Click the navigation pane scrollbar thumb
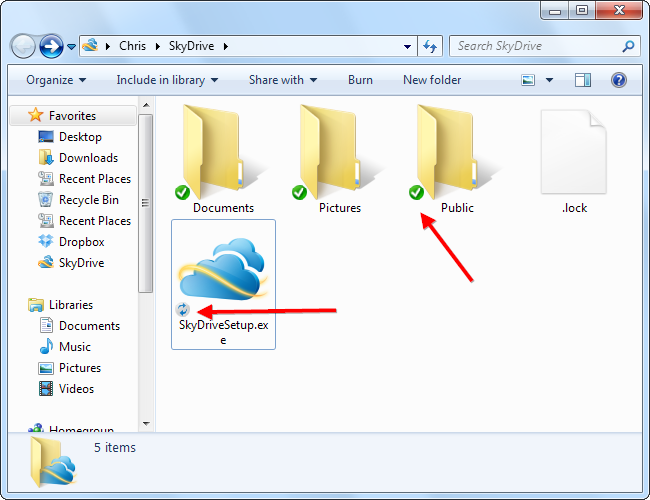650x500 pixels. (x=146, y=203)
